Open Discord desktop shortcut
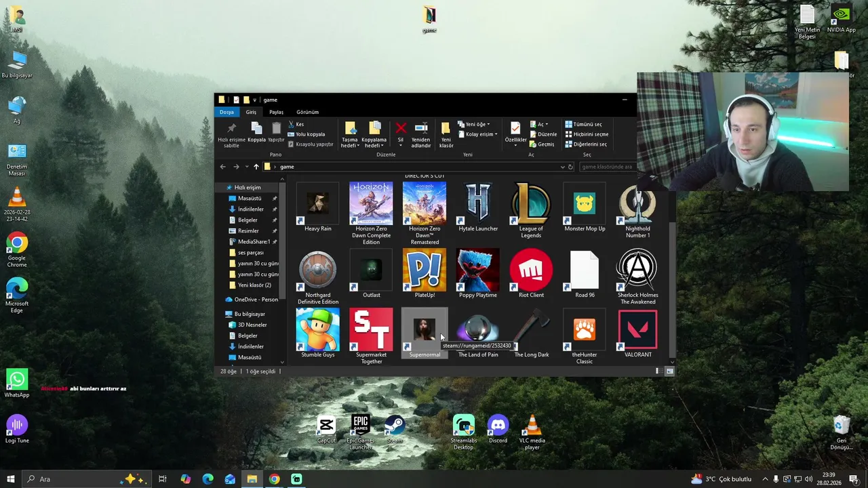 pyautogui.click(x=498, y=429)
